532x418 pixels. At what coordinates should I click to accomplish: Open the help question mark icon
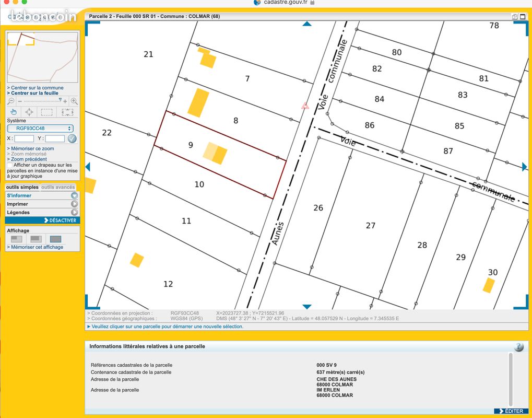point(518,347)
